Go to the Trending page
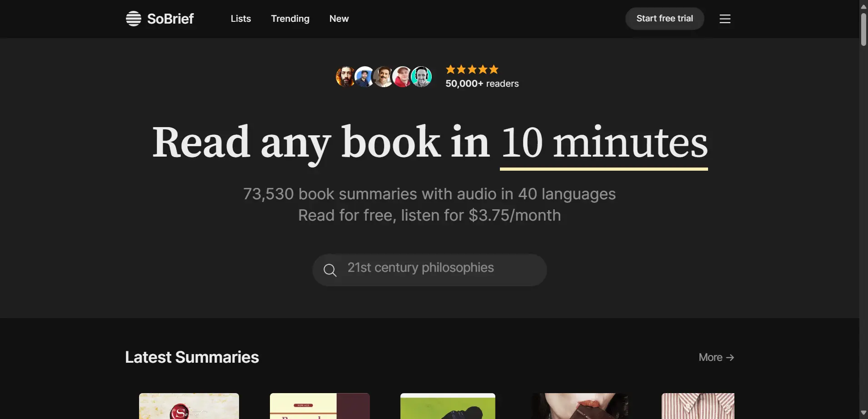This screenshot has height=419, width=868. pyautogui.click(x=290, y=19)
